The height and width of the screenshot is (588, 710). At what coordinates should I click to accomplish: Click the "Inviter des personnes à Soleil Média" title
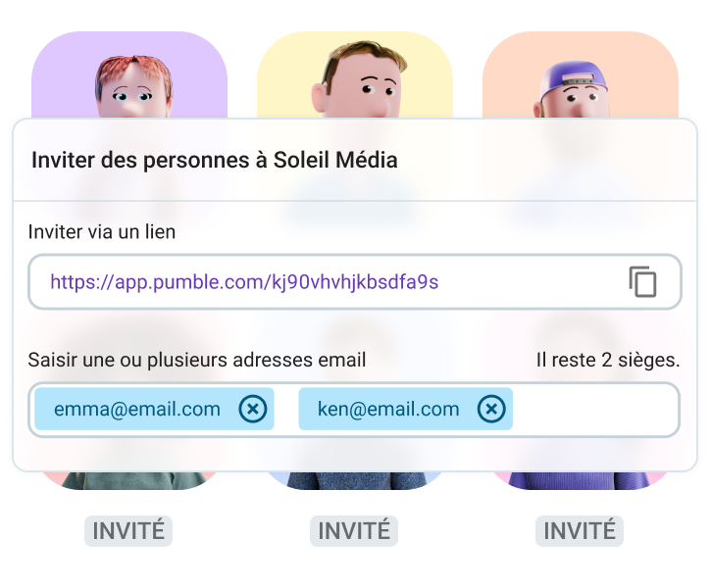(215, 160)
